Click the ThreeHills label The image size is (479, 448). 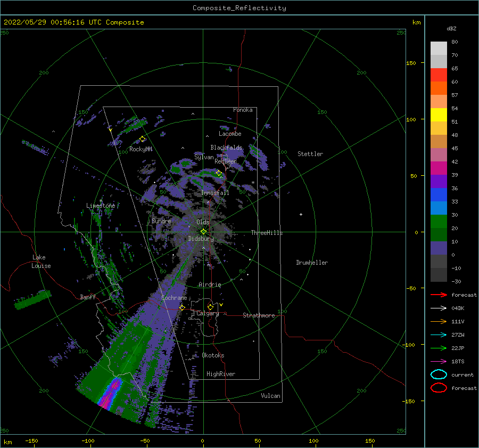(267, 233)
